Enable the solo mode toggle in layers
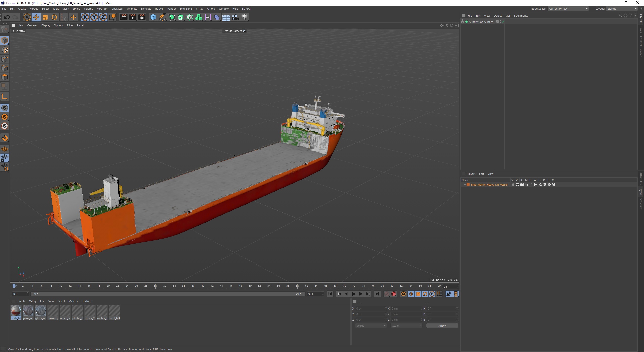This screenshot has width=644, height=352. pos(513,185)
